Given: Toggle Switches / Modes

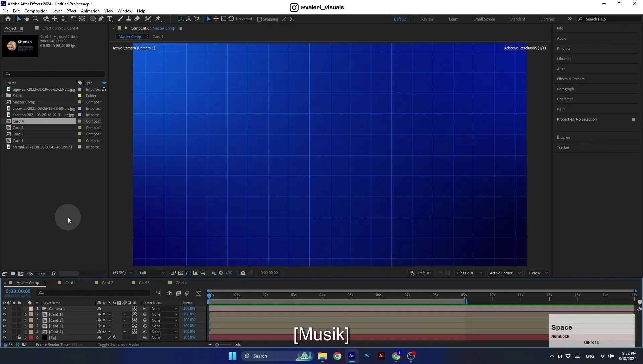Looking at the screenshot, I should 119,345.
